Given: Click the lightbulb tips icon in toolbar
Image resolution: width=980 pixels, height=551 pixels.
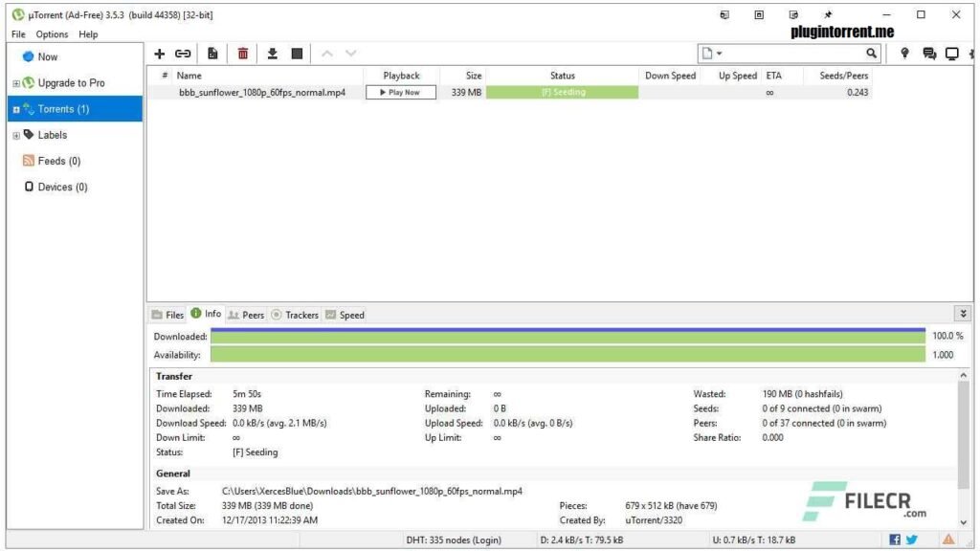Looking at the screenshot, I should (904, 54).
